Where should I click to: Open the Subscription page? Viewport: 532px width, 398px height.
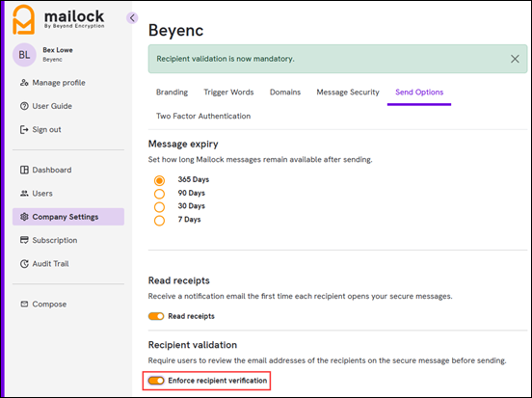point(55,240)
